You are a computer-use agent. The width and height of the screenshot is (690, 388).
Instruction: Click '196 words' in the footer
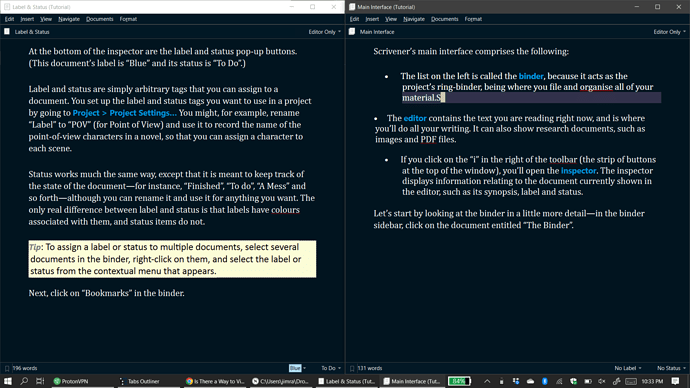(x=25, y=368)
